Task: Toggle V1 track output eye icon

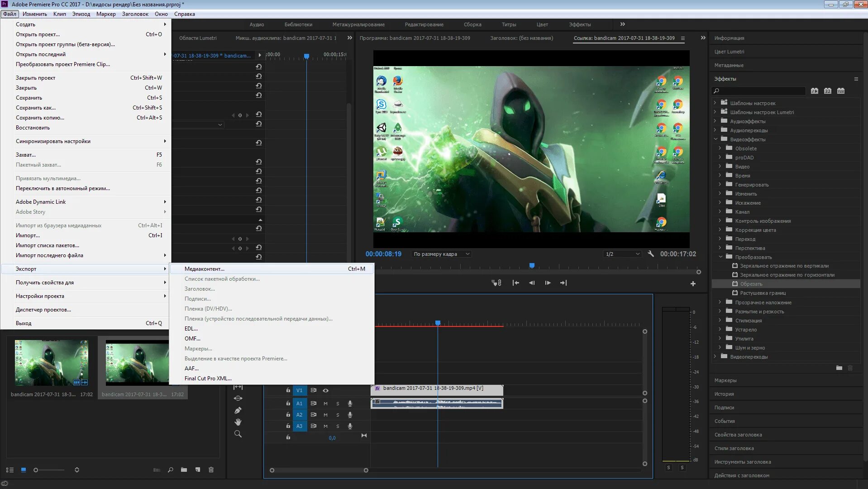Action: pyautogui.click(x=325, y=390)
